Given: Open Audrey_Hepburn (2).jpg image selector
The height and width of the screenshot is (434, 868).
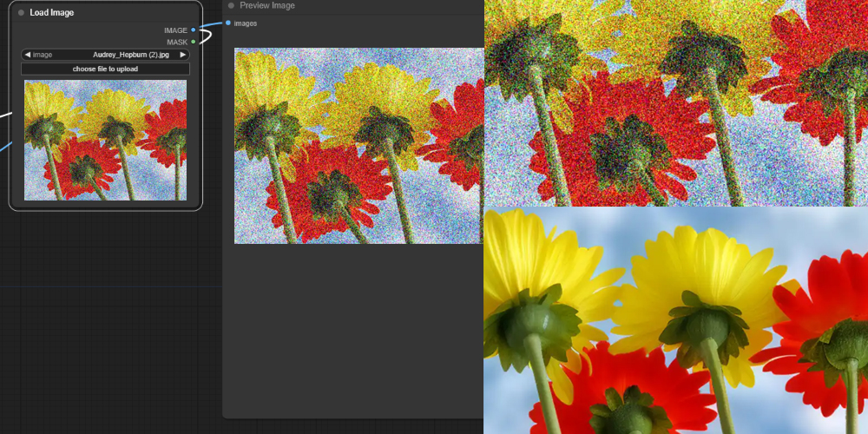Looking at the screenshot, I should [x=105, y=55].
